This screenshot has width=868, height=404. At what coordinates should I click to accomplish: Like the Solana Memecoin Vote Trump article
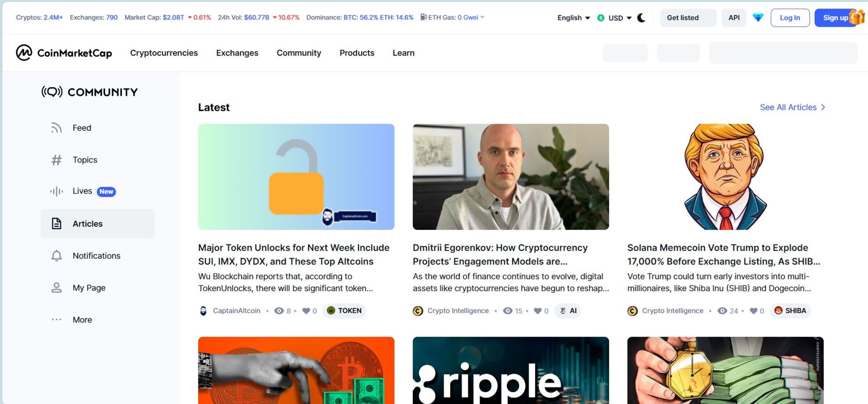[x=754, y=311]
